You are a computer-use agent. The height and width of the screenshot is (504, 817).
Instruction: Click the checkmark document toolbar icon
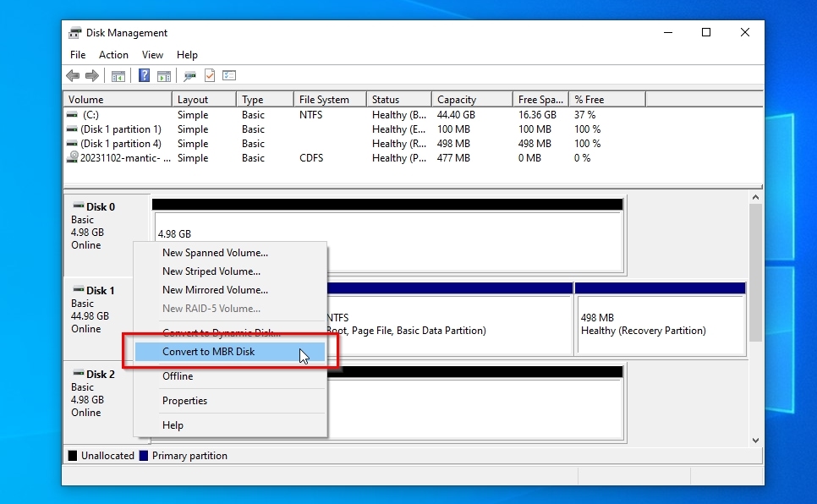[210, 76]
